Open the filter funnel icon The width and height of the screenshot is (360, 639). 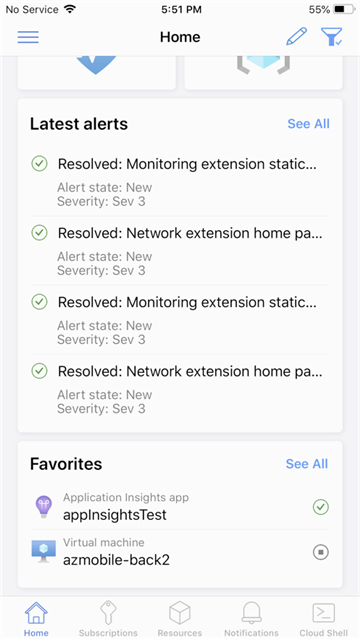pos(331,37)
